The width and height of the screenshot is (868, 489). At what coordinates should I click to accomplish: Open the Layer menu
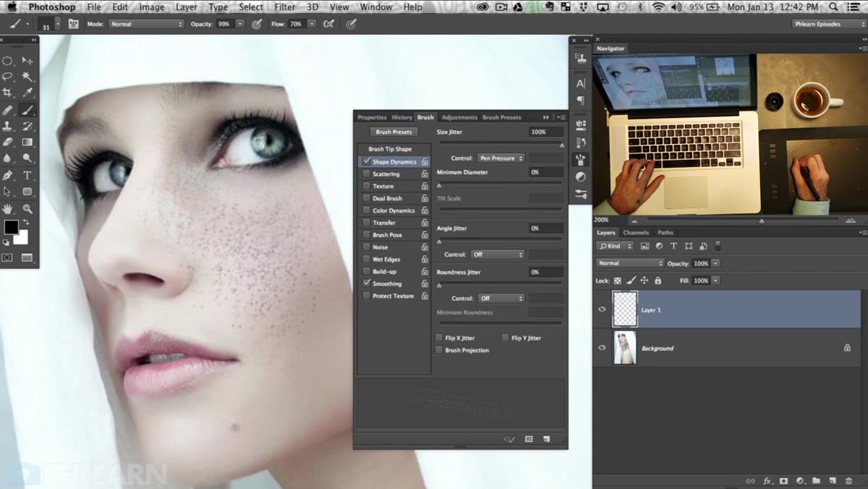(x=187, y=7)
